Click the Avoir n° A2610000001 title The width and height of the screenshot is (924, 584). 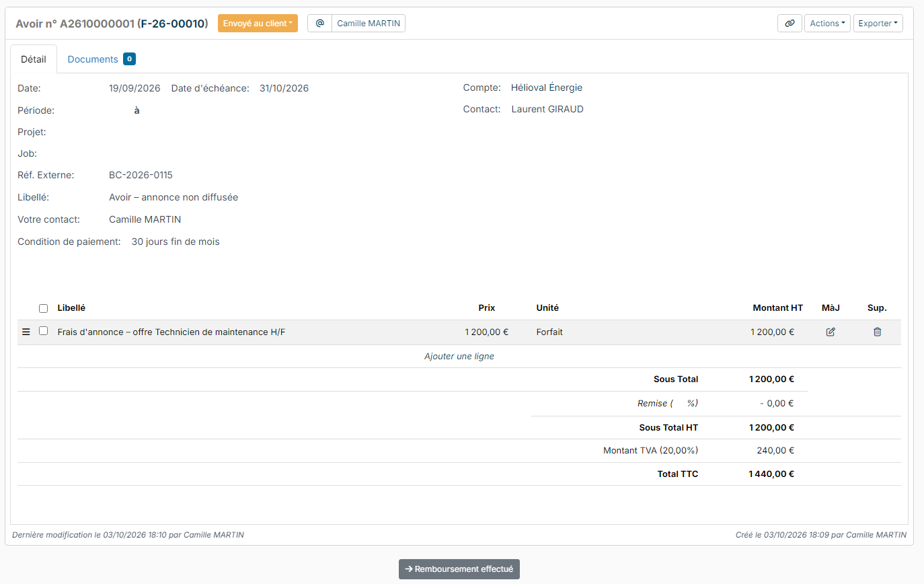coord(112,24)
